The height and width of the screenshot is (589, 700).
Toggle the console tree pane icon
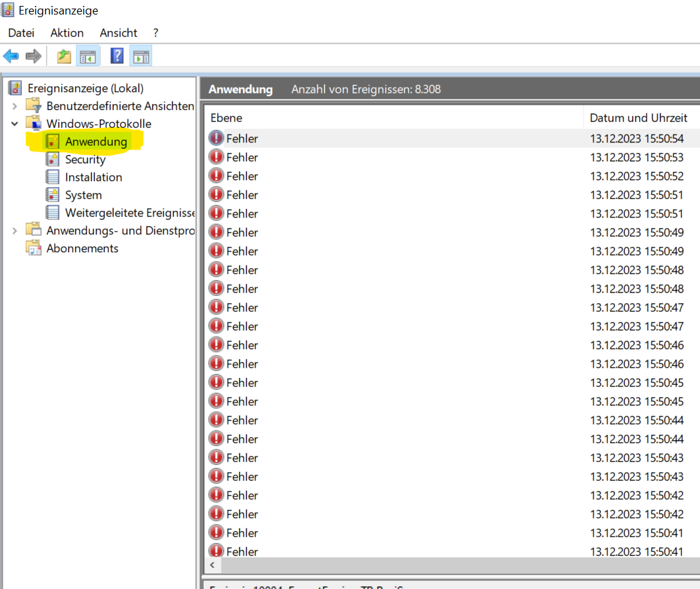[x=88, y=56]
